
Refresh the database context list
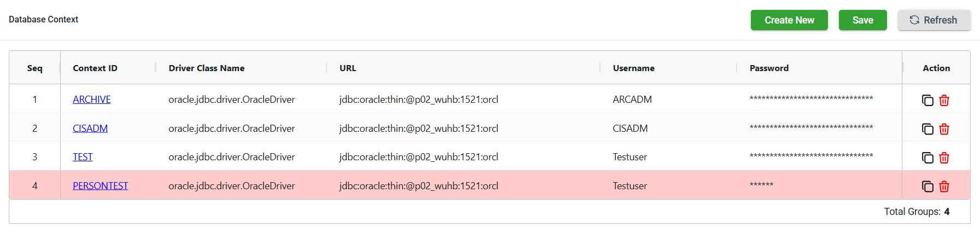[934, 20]
